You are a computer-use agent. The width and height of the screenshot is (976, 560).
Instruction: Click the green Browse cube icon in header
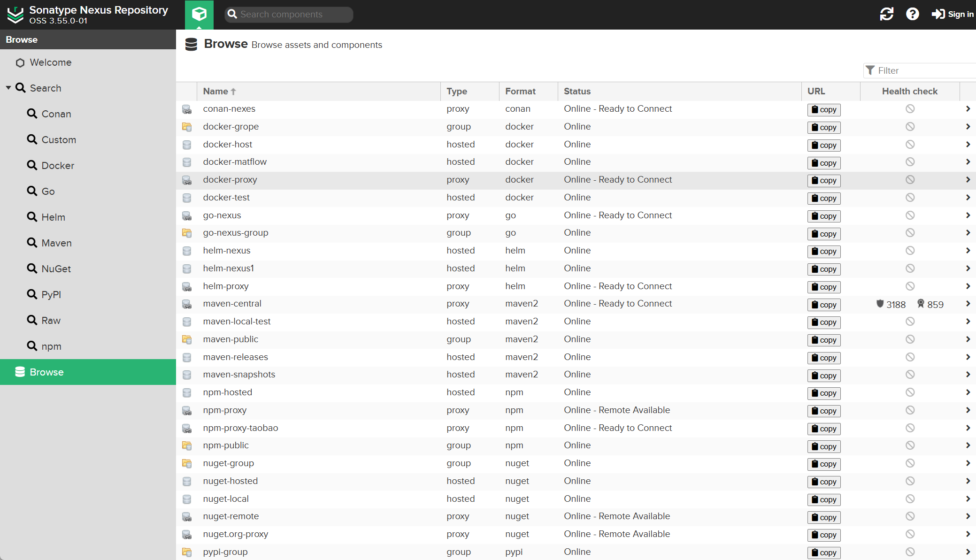[x=199, y=14]
